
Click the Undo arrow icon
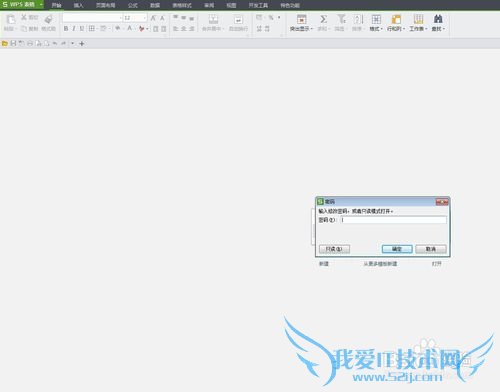tap(55, 43)
